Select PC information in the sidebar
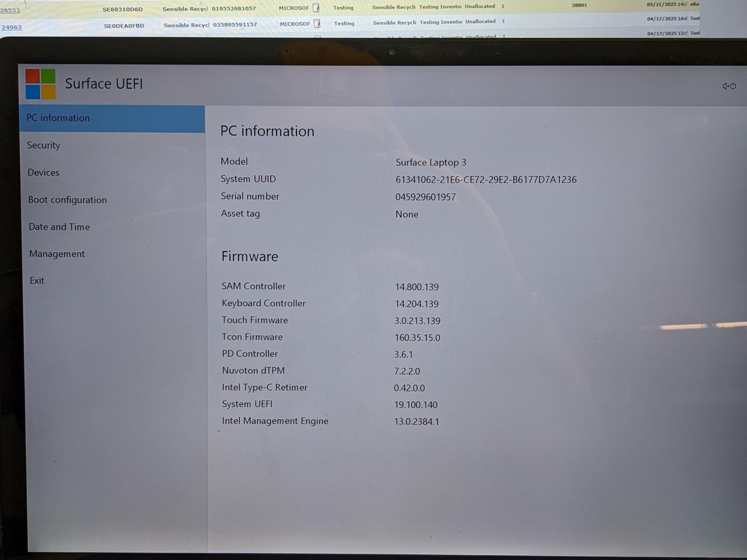 [x=112, y=119]
